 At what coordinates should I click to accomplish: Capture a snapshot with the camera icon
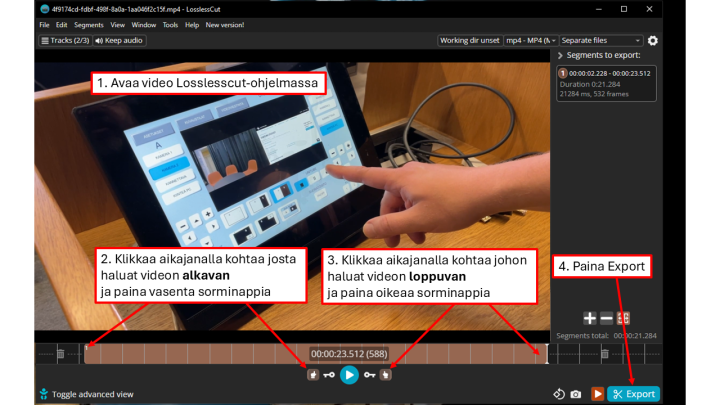coord(575,394)
